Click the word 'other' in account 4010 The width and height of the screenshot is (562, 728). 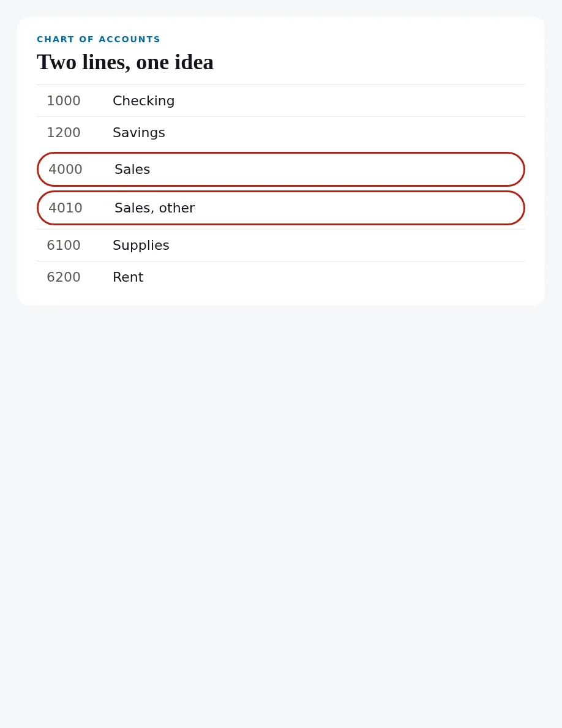177,208
